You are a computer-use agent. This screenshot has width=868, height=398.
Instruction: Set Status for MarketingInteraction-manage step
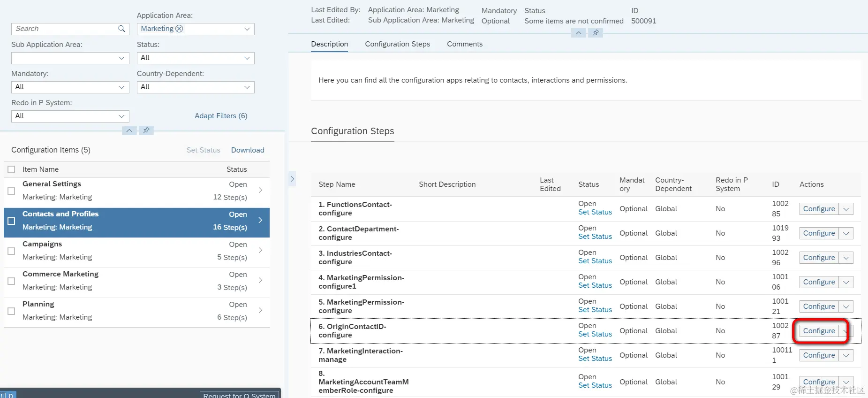click(x=595, y=359)
